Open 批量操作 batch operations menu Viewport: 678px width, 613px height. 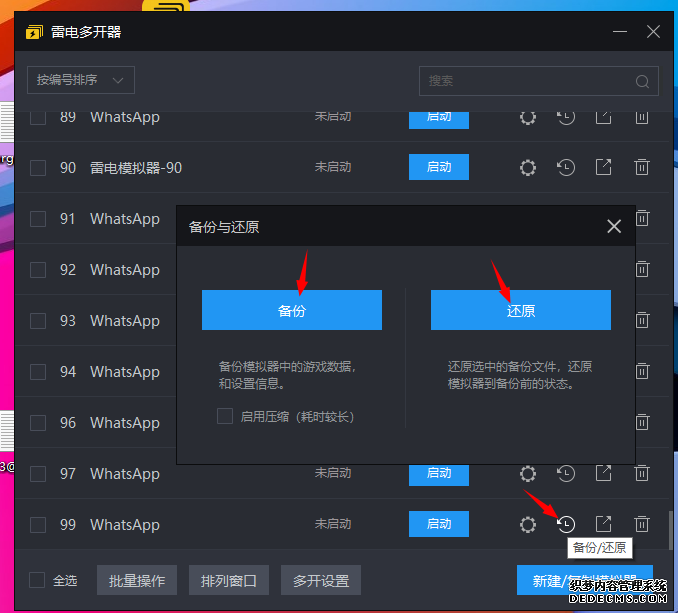[137, 580]
